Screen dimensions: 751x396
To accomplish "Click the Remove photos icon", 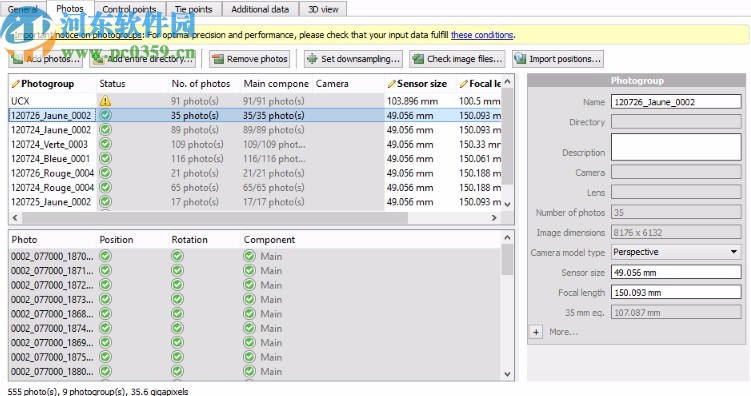I will (x=218, y=59).
